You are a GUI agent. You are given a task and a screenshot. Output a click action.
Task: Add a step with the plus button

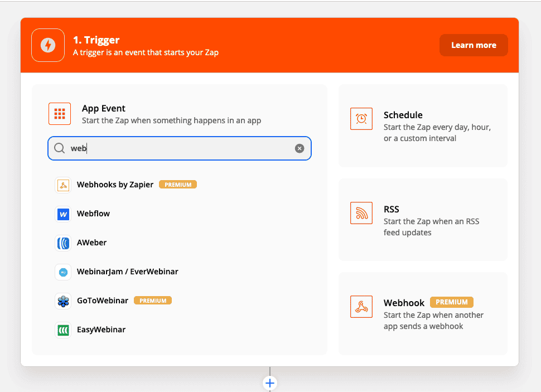click(x=270, y=383)
